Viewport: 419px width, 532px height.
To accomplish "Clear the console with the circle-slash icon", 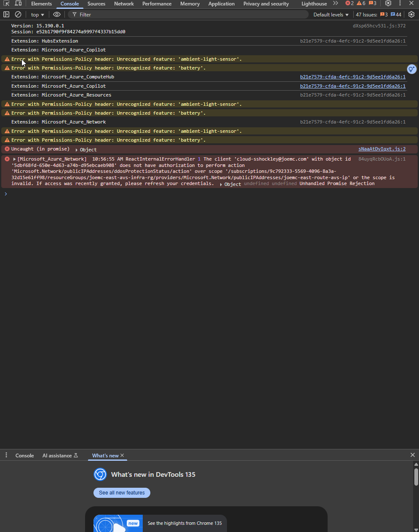I will click(x=18, y=14).
